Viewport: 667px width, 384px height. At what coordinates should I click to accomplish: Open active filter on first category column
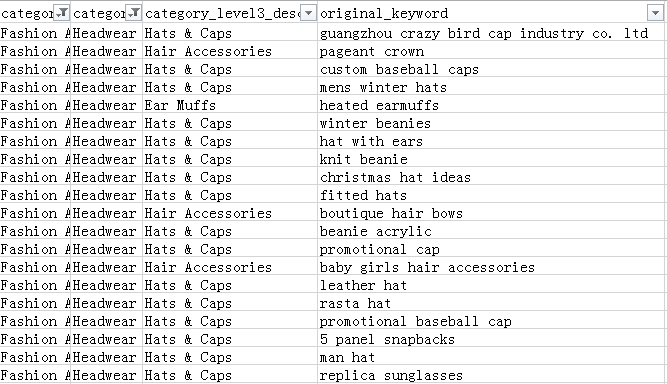coord(63,13)
